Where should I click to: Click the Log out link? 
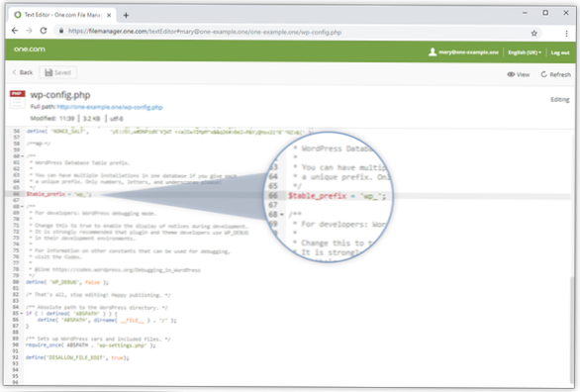click(x=560, y=52)
